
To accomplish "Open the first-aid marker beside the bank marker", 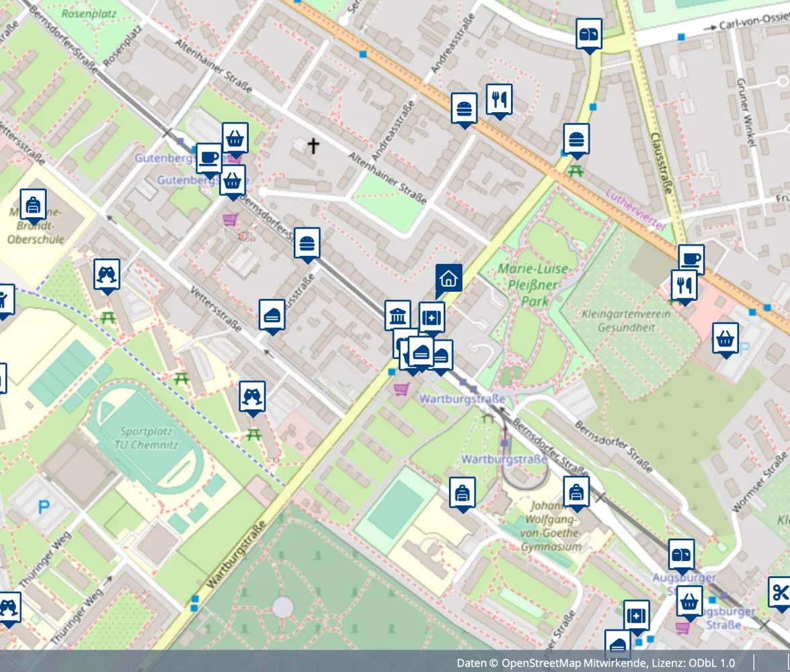I will click(x=432, y=319).
